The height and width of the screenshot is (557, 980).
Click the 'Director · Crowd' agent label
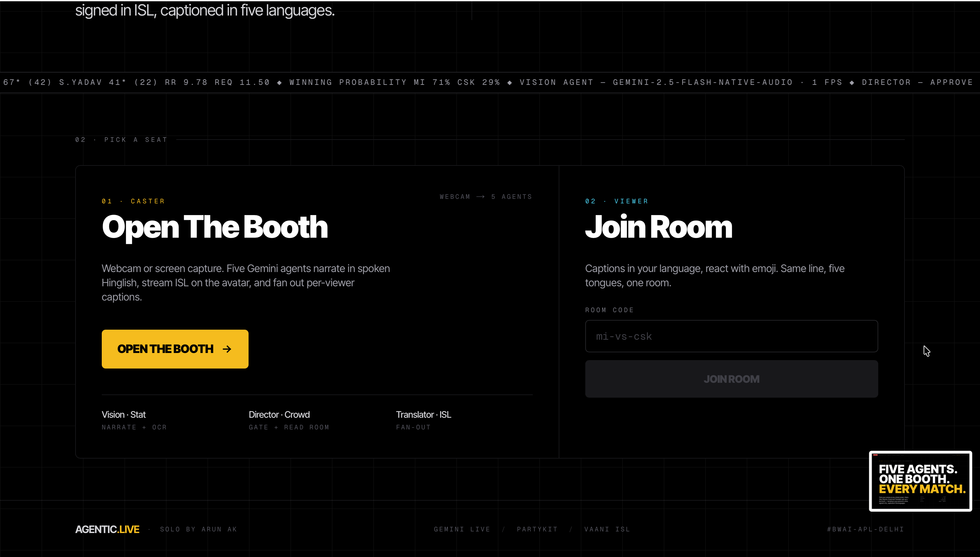(x=279, y=415)
